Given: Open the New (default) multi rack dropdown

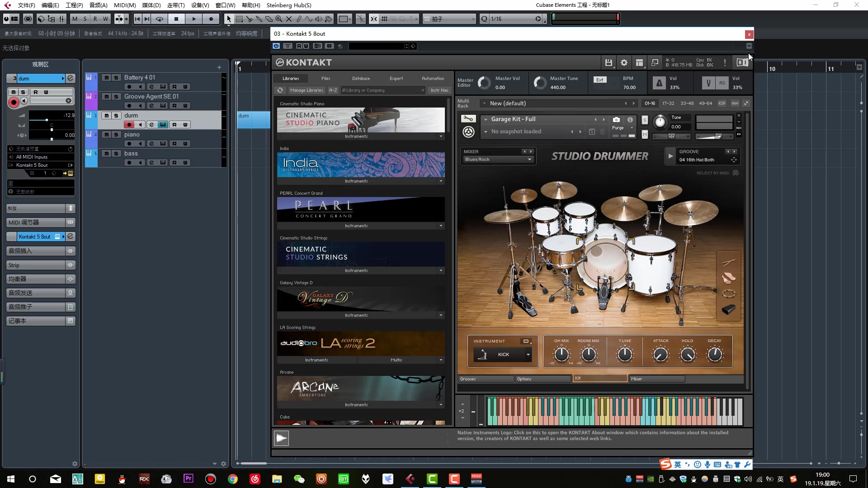Looking at the screenshot, I should (484, 103).
